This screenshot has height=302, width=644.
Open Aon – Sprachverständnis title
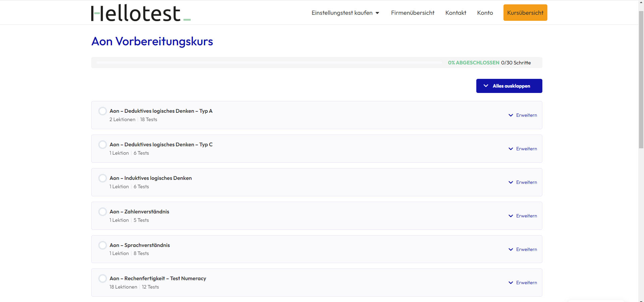coord(140,245)
